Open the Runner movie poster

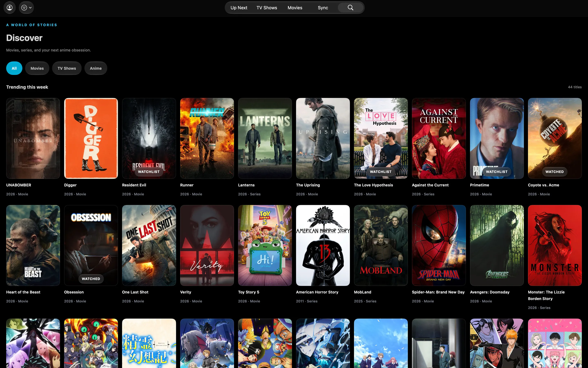tap(207, 138)
